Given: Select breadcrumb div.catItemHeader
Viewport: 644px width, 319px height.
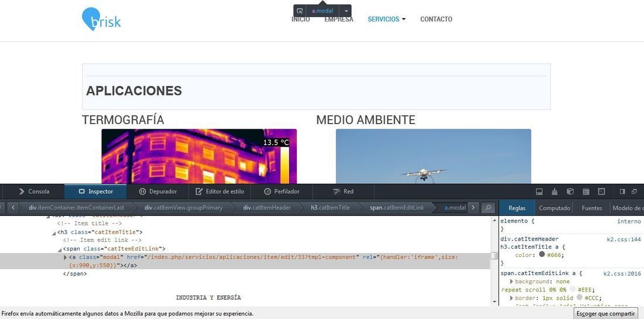Looking at the screenshot, I should coord(266,208).
